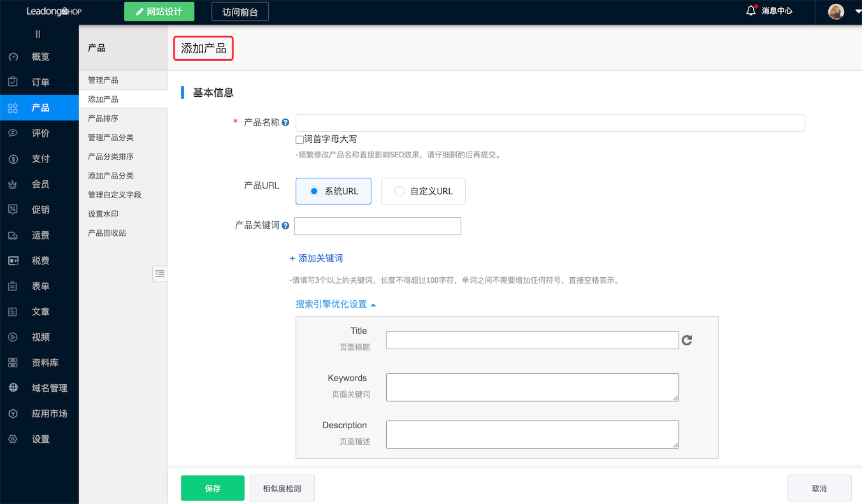Select the 应用市场 (App Market) icon
This screenshot has height=504, width=862.
pyautogui.click(x=13, y=413)
